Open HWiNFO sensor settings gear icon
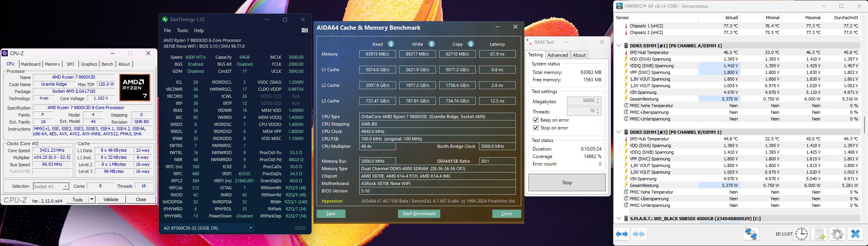 [837, 234]
